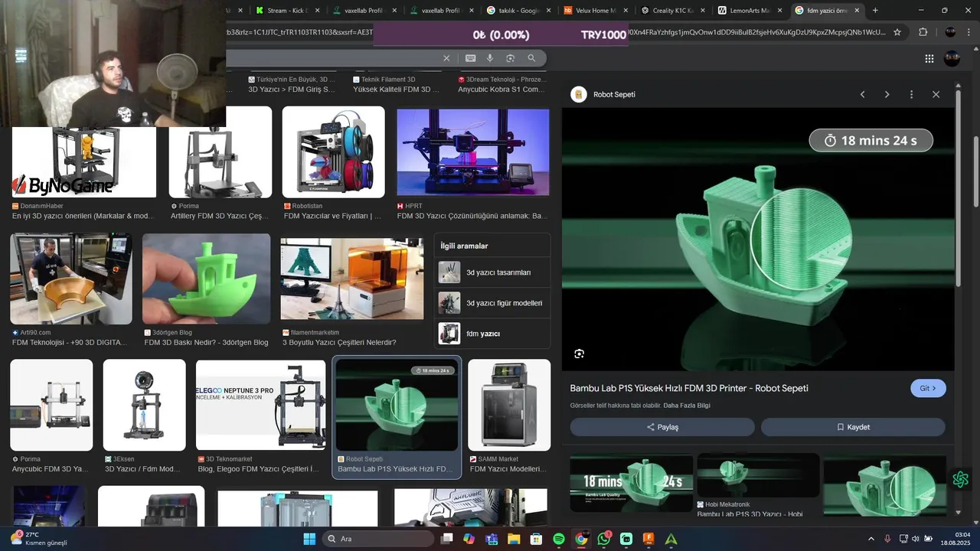Select related search fdm yazıcı
This screenshot has width=980, height=551.
tap(492, 334)
